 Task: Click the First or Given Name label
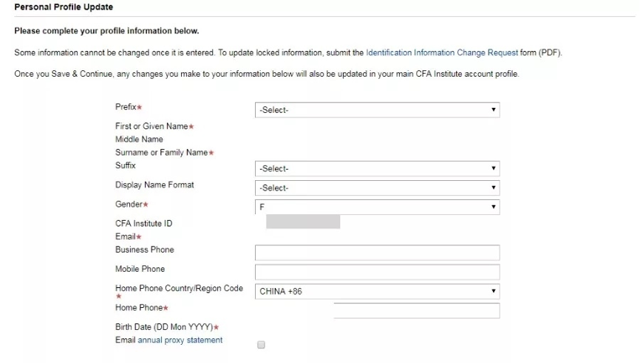[x=152, y=126]
